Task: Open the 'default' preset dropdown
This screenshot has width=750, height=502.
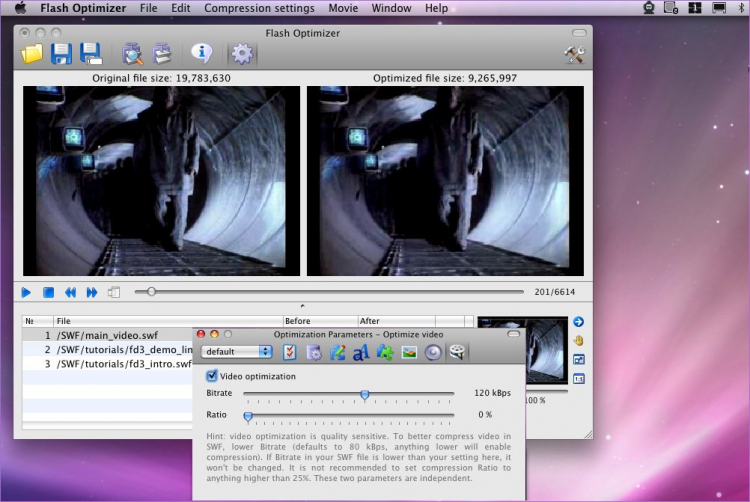Action: click(237, 352)
